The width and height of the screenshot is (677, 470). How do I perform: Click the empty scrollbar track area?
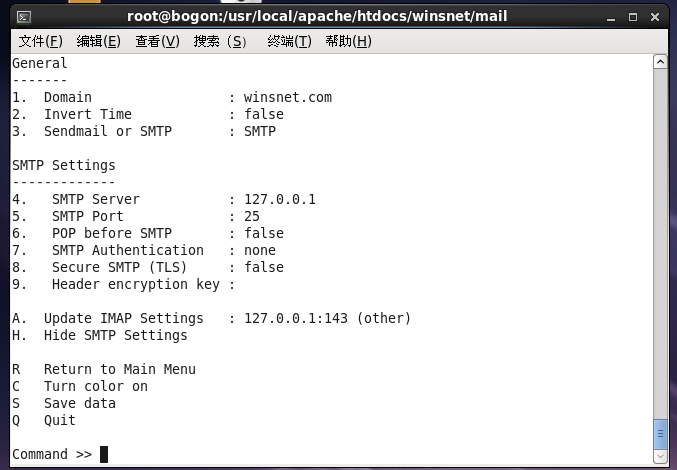[x=660, y=244]
